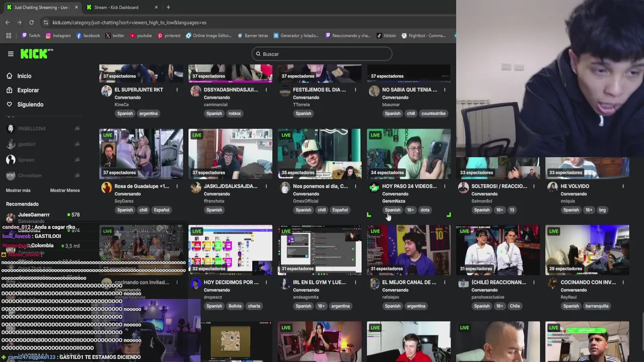Select Bolivia tag under dropeszc
Viewport: 644px width, 362px height.
click(234, 306)
